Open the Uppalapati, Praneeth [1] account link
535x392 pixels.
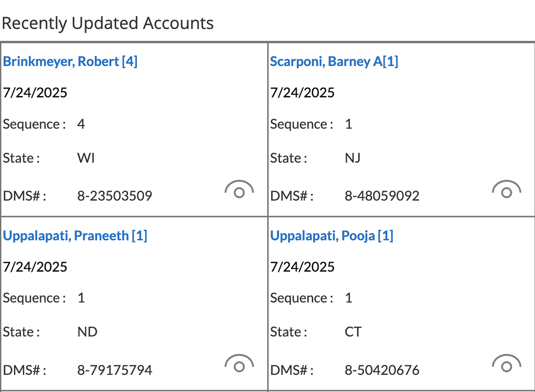(75, 236)
